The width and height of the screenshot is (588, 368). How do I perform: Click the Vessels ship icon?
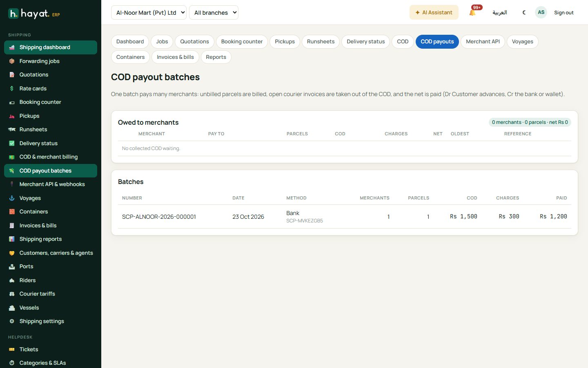[12, 307]
